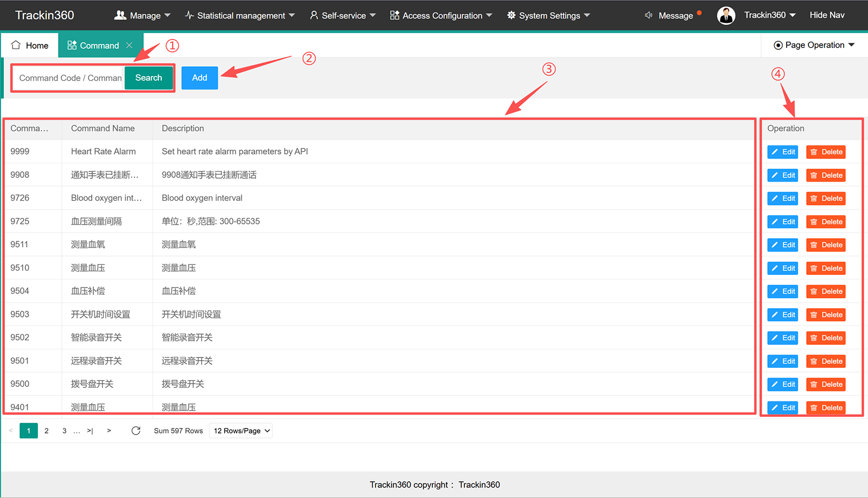Click the message speaker icon
The image size is (868, 498).
[648, 15]
